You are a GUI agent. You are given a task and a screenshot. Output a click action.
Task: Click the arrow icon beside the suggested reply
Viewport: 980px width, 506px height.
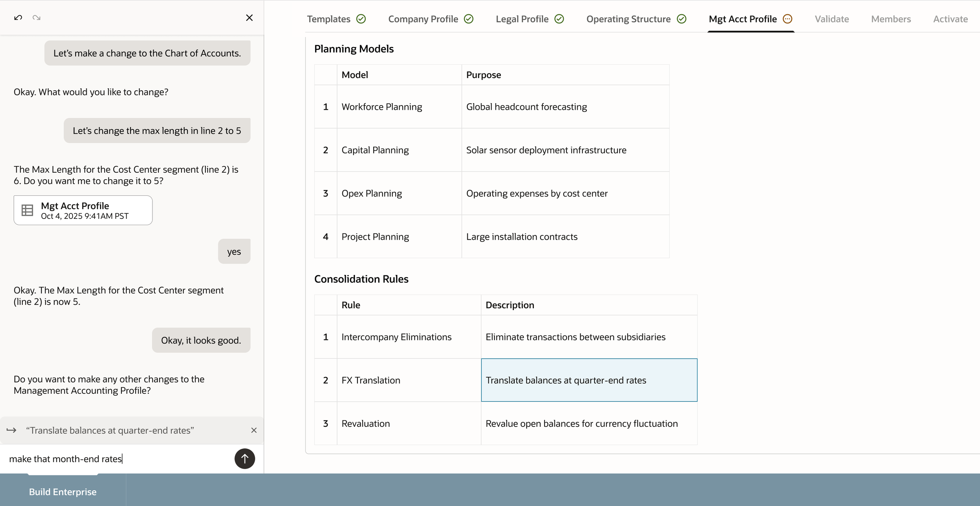[11, 430]
